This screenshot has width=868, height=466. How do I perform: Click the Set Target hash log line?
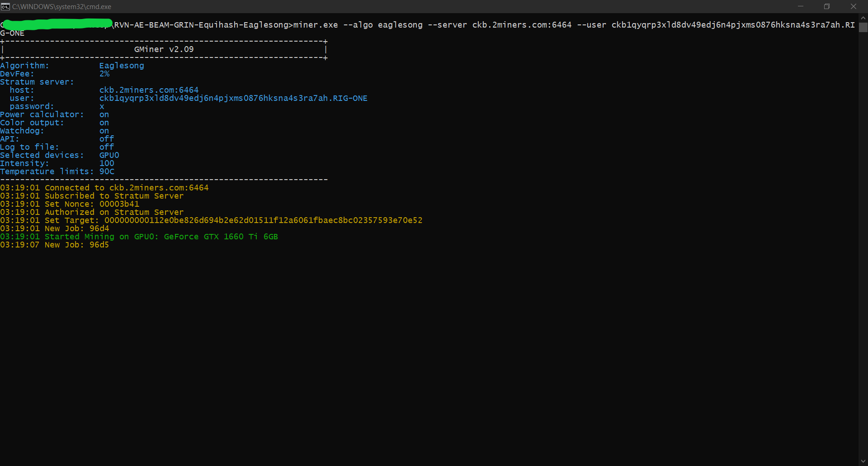click(211, 220)
